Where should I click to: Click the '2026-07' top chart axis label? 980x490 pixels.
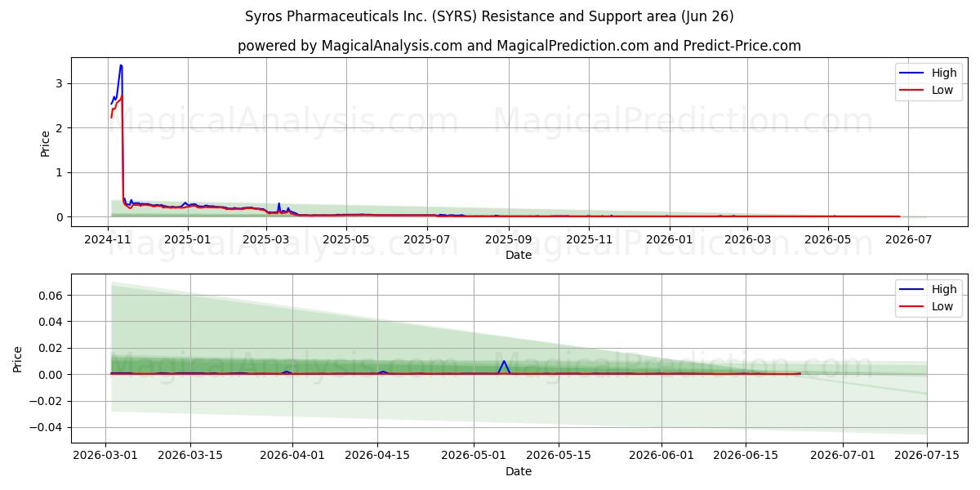point(909,239)
